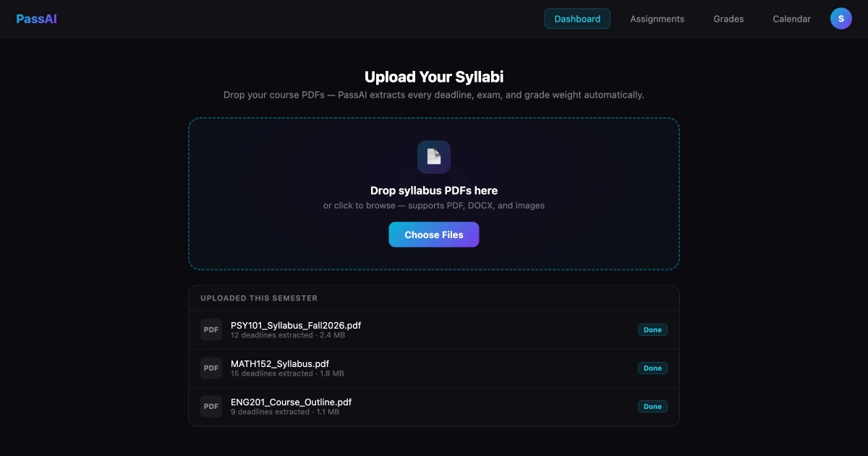The image size is (868, 456).
Task: Switch to the Dashboard tab
Action: (577, 19)
